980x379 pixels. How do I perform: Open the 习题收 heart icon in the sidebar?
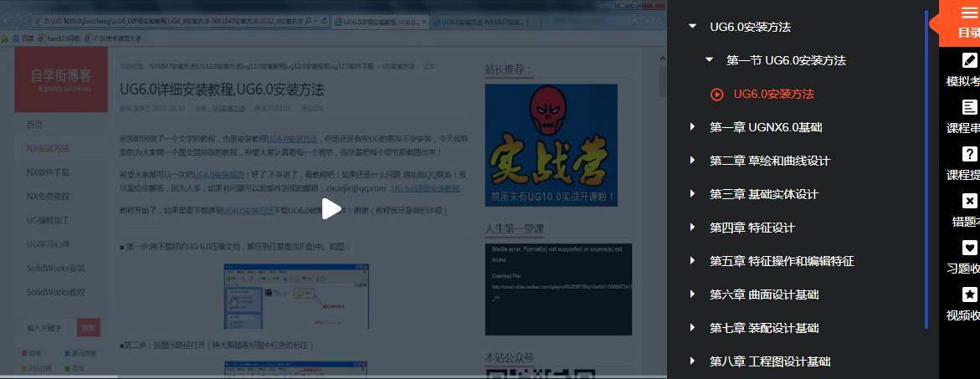point(969,248)
